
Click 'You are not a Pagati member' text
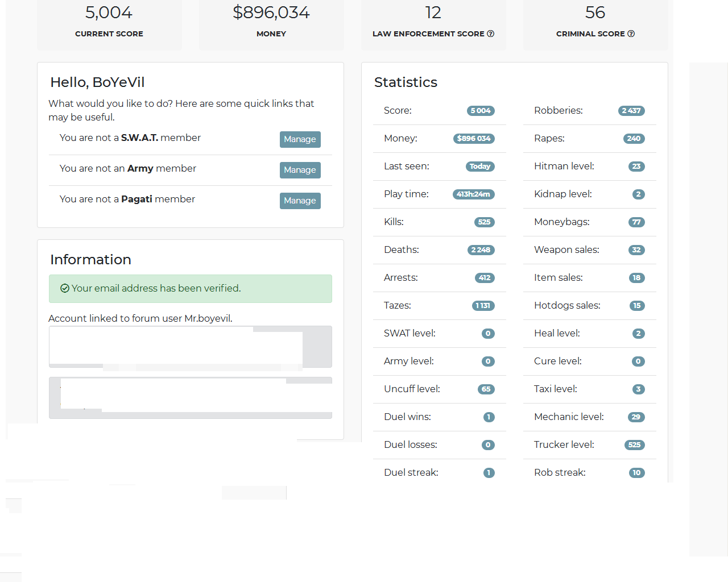coord(127,199)
